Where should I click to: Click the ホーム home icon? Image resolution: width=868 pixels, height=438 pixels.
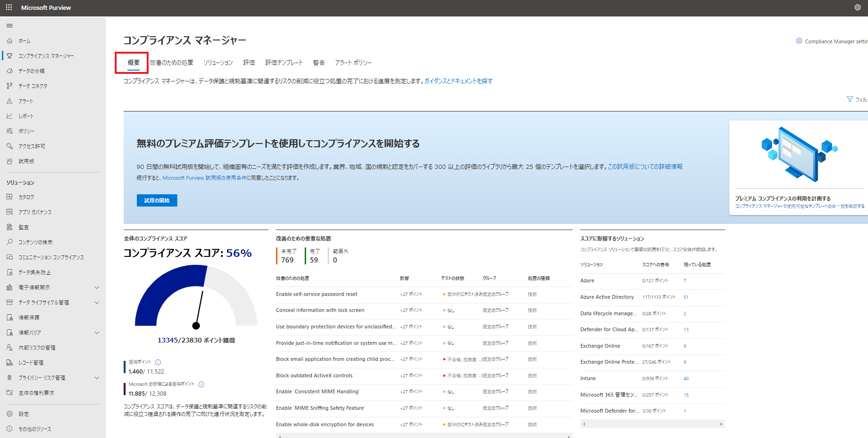point(9,41)
